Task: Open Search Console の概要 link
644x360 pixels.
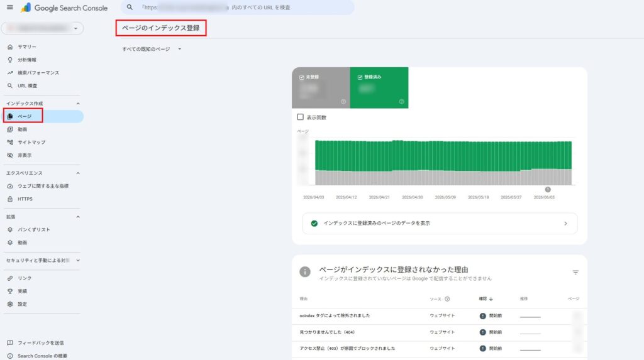Action: (x=42, y=356)
